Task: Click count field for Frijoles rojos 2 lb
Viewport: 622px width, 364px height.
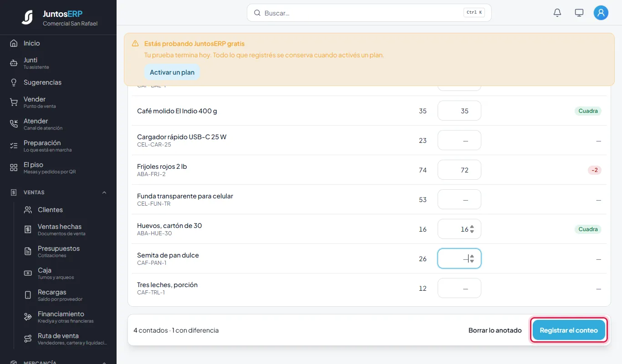Action: tap(459, 170)
